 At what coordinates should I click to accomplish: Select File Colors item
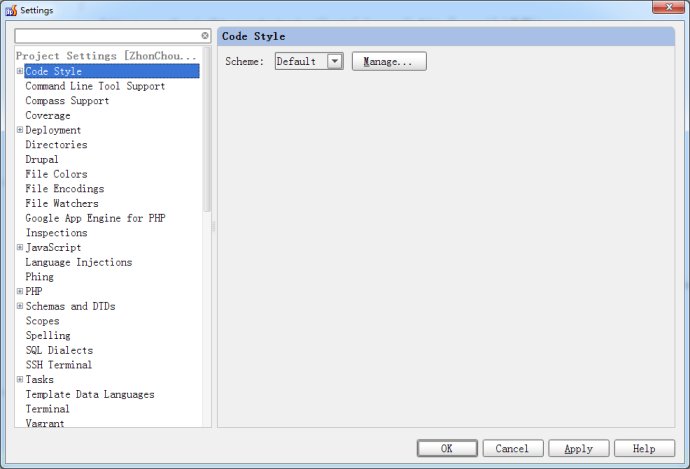coord(56,174)
